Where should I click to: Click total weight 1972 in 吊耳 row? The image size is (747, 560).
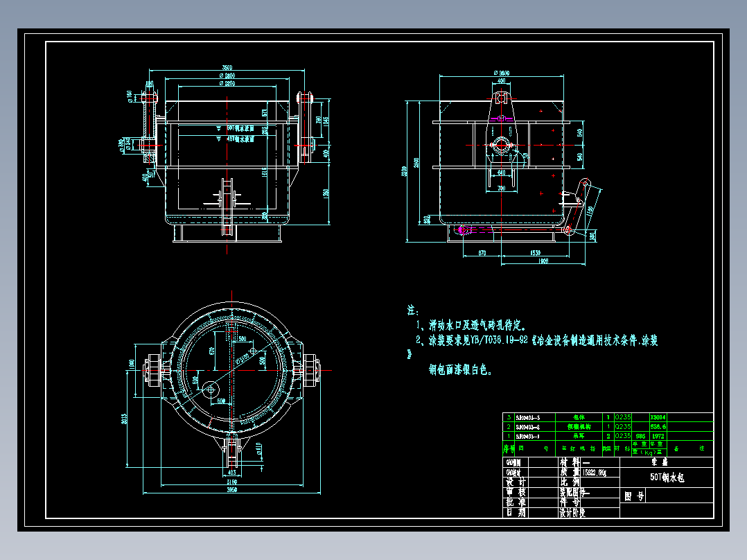658,436
